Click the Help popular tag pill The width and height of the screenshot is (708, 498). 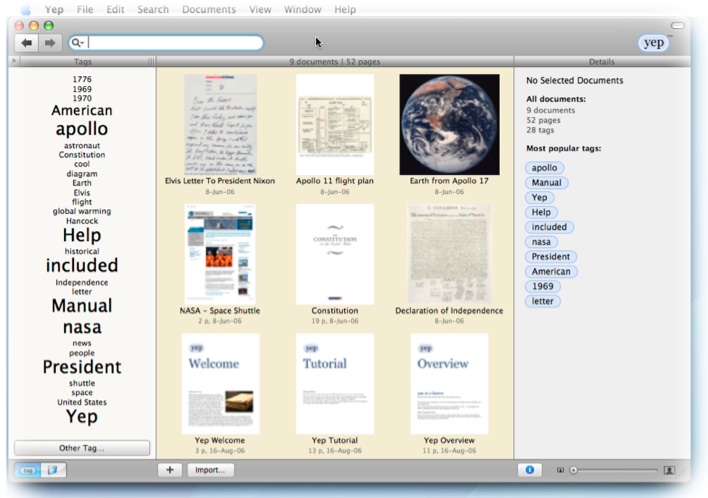pos(541,212)
